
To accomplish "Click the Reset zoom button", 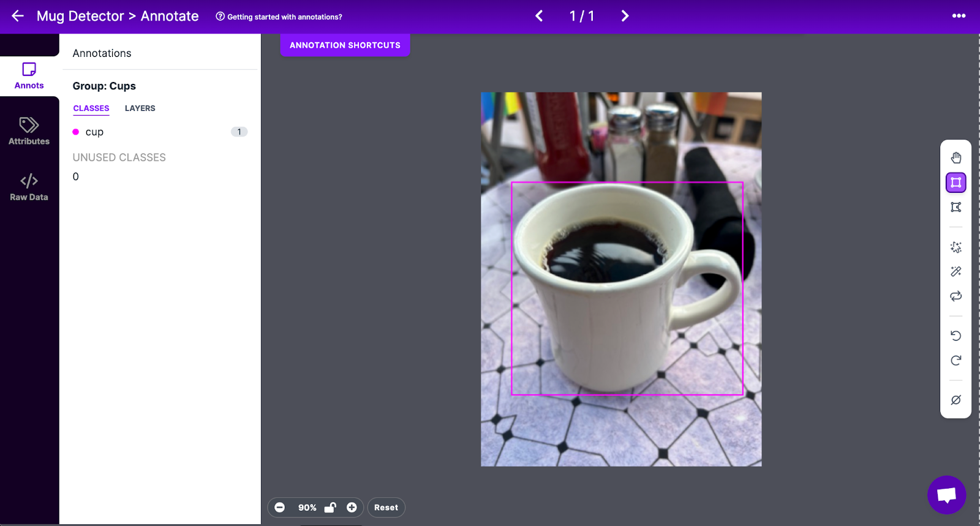I will [x=386, y=508].
